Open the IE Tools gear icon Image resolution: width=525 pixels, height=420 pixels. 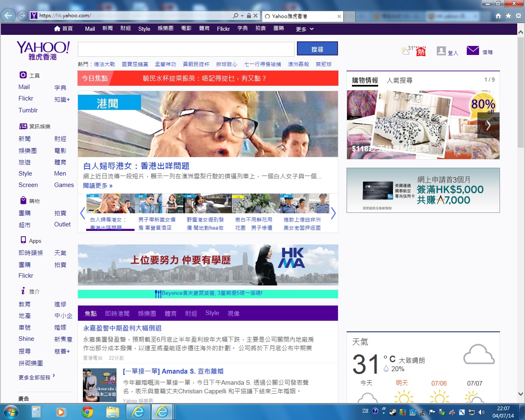[x=518, y=16]
